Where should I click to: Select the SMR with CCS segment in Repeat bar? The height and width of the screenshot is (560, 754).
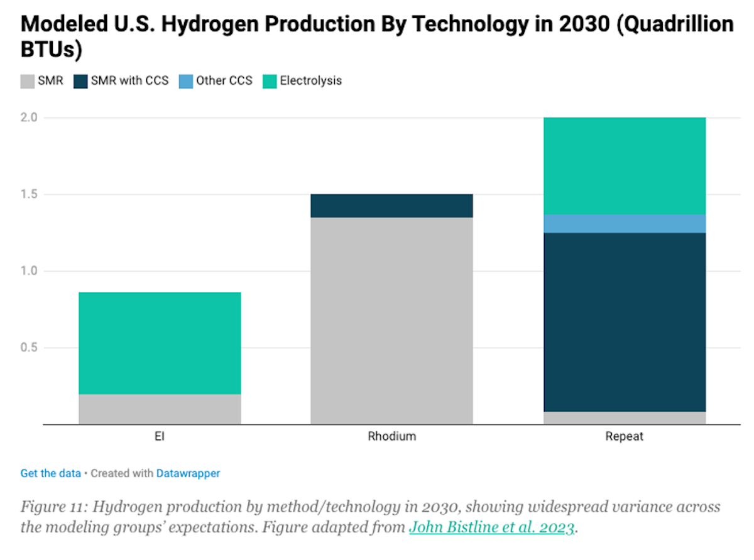(x=624, y=322)
